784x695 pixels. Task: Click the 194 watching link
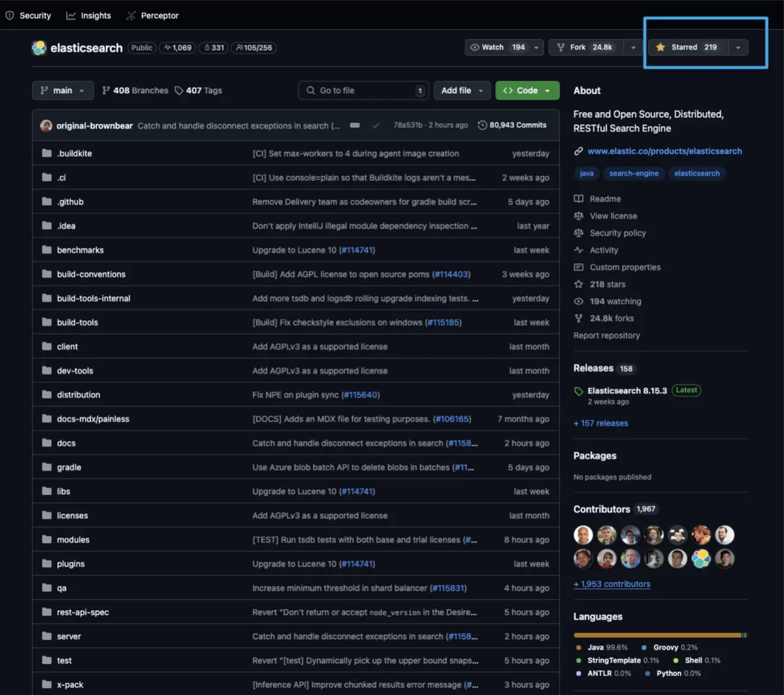[x=608, y=301]
